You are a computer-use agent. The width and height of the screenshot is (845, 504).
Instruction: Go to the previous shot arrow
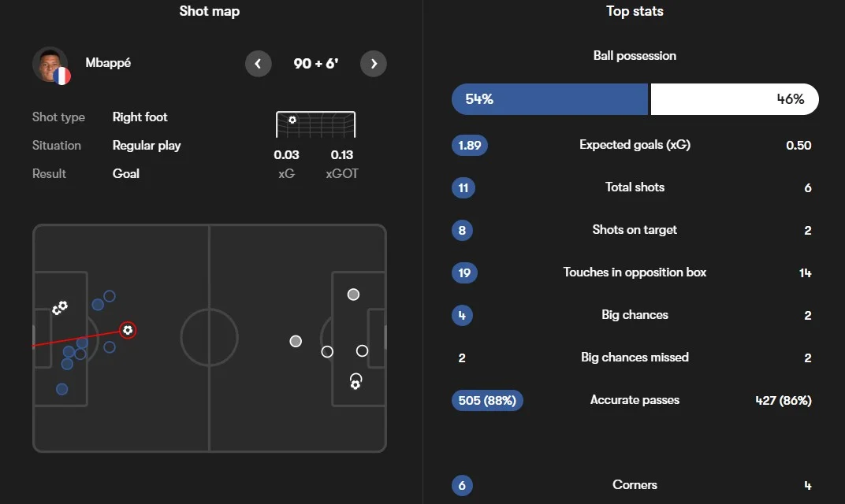coord(258,64)
